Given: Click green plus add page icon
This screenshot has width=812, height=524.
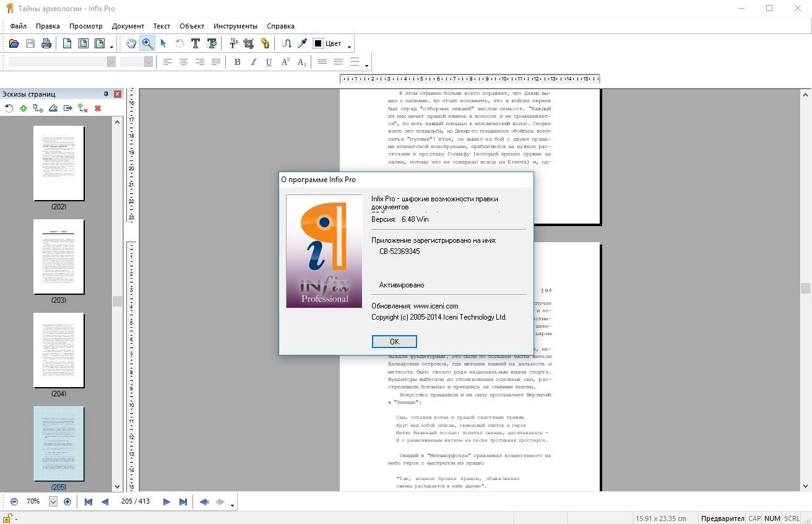Looking at the screenshot, I should point(24,108).
